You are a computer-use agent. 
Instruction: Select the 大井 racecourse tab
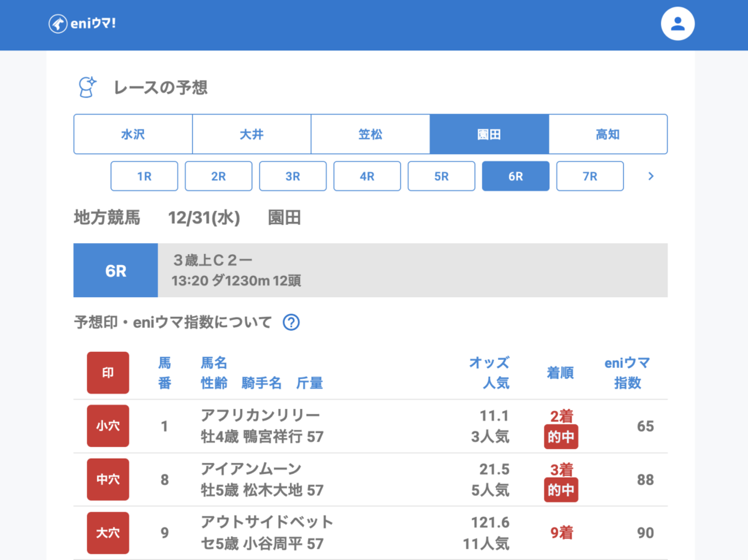tap(251, 134)
